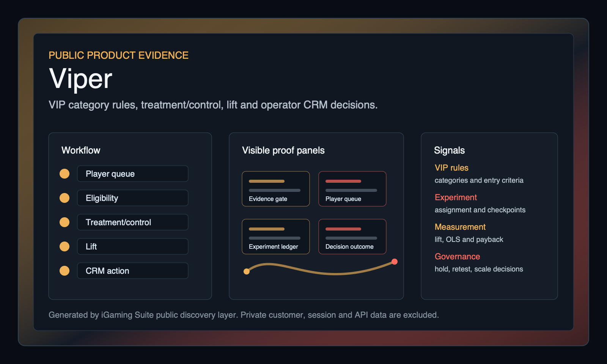Screen dimensions: 607x364
Task: Choose the Lift workflow step
Action: [133, 246]
